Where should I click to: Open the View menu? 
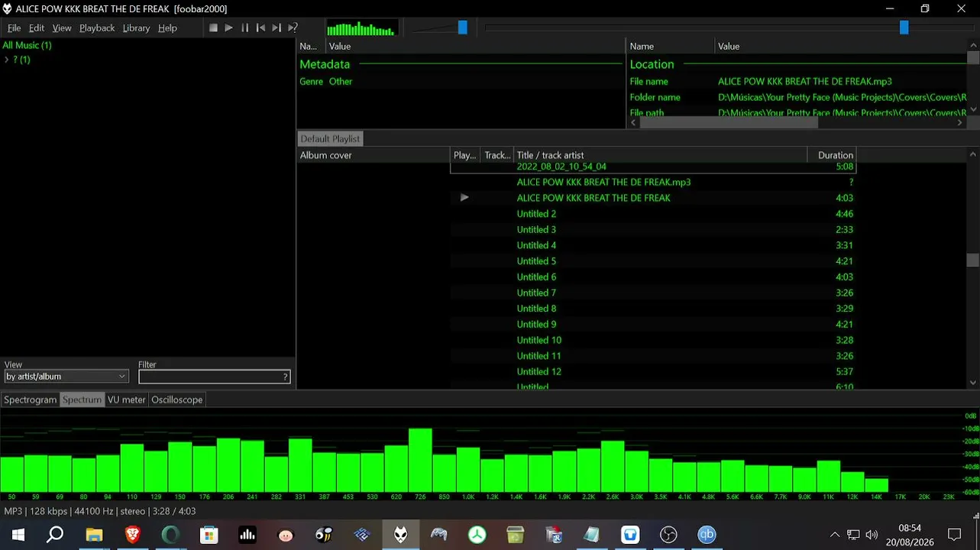[x=62, y=28]
